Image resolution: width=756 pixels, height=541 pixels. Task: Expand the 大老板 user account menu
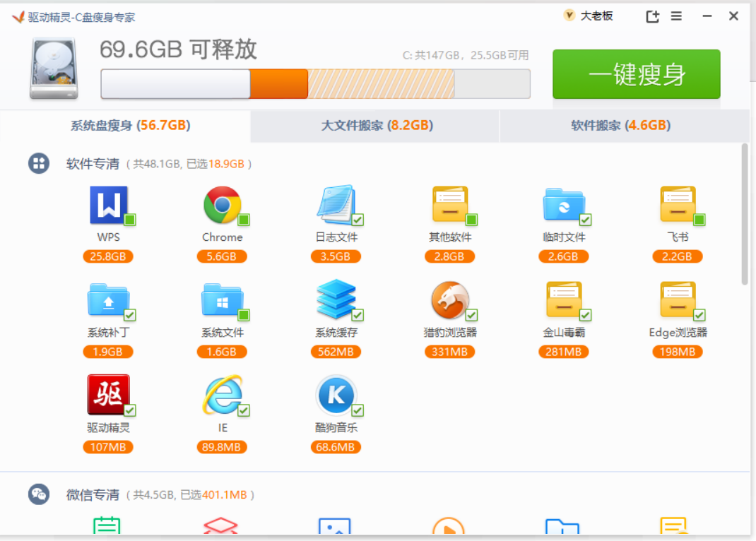pos(589,16)
